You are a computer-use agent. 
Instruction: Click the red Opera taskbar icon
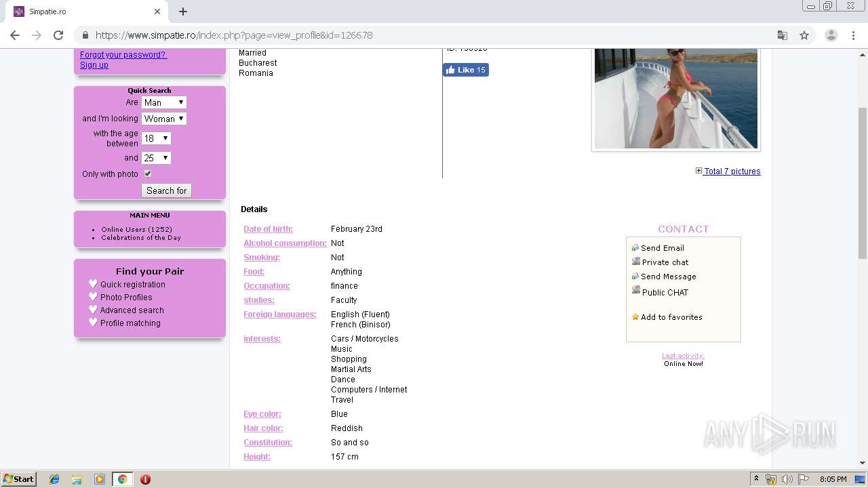pyautogui.click(x=145, y=479)
